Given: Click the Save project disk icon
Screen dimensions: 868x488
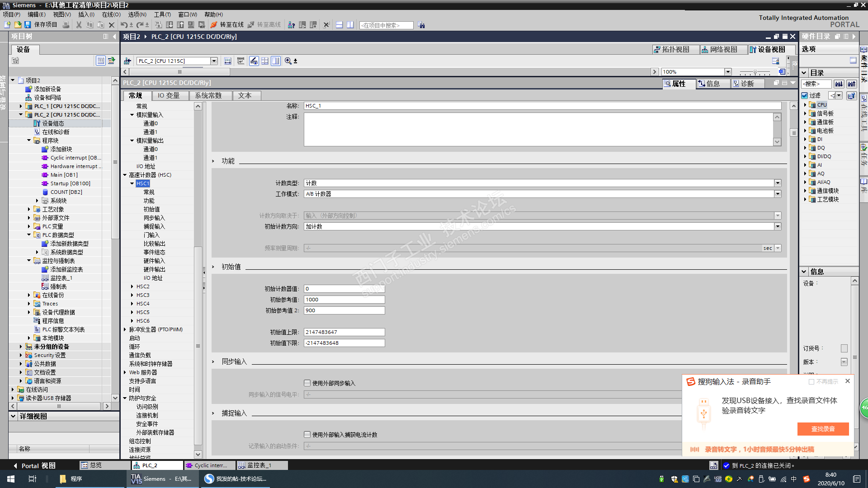Looking at the screenshot, I should [x=28, y=25].
